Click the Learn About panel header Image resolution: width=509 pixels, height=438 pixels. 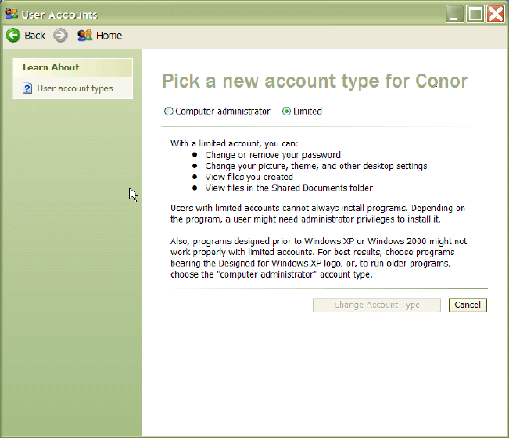(x=73, y=68)
